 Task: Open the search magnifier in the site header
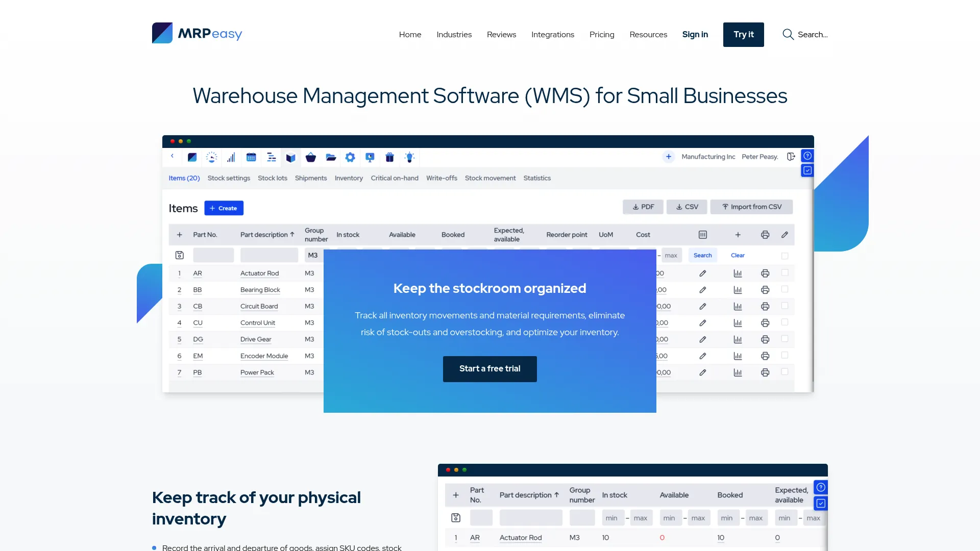coord(788,34)
